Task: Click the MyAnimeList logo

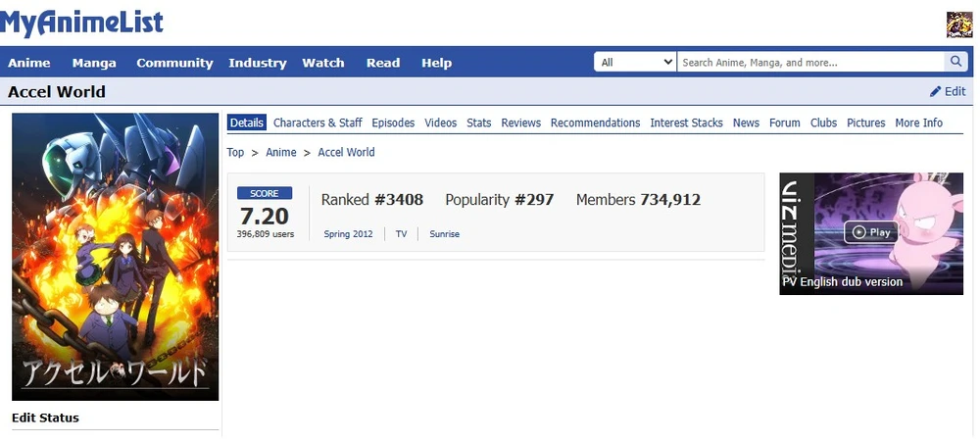Action: click(81, 23)
